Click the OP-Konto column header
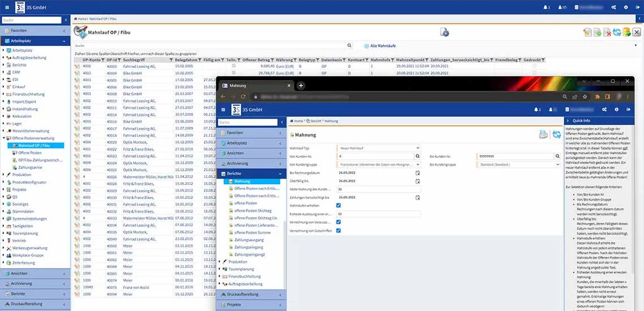The image size is (644, 311). (x=92, y=59)
